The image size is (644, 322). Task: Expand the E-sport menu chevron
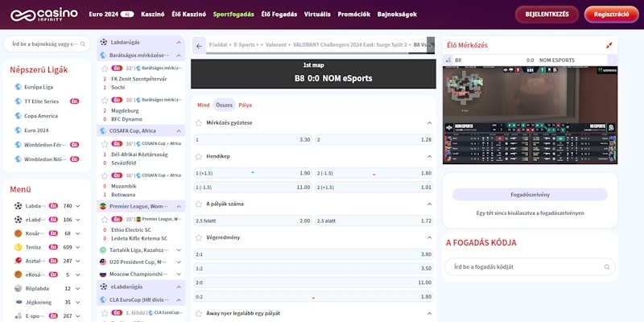(x=78, y=316)
